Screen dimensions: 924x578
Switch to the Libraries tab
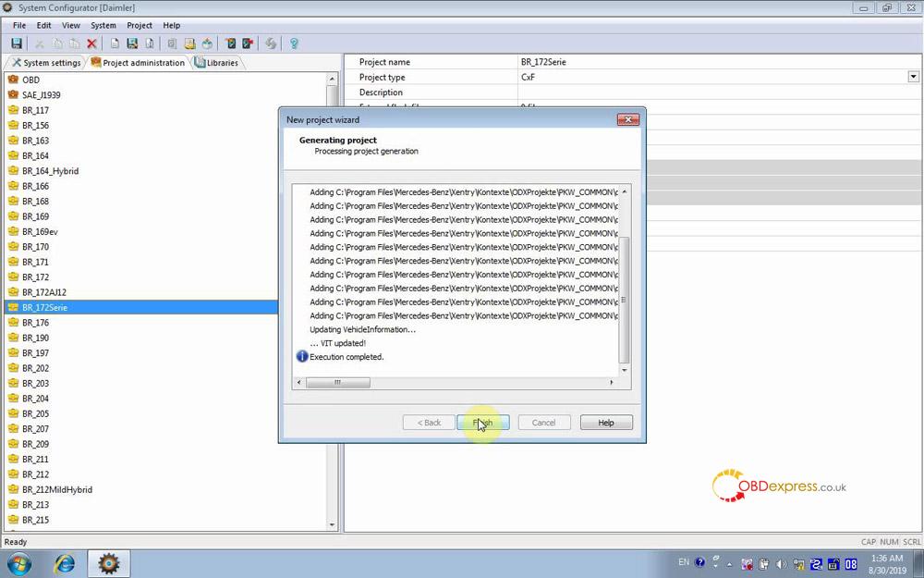pos(216,63)
